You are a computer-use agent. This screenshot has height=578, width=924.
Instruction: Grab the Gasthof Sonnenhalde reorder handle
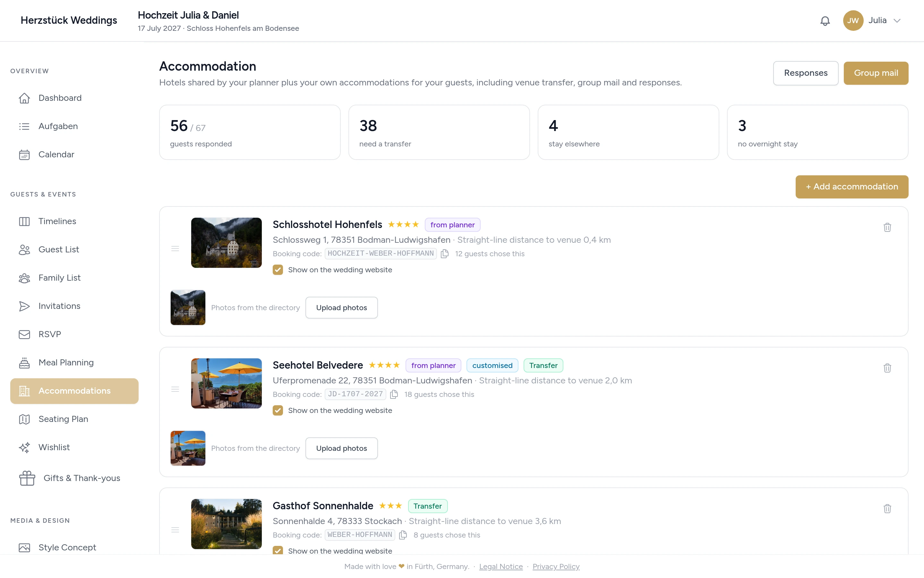click(175, 530)
